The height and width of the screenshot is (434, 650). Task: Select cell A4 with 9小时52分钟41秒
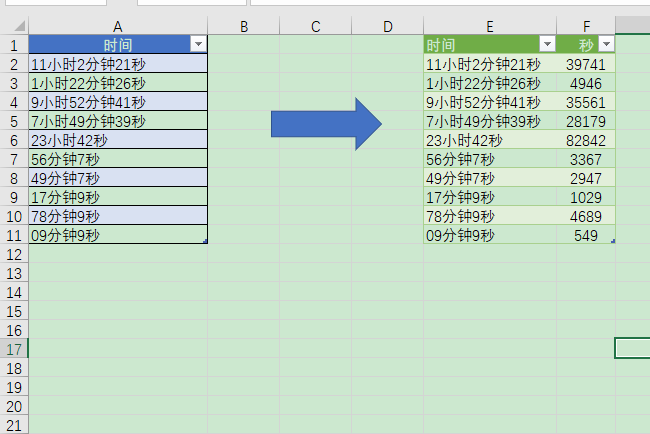118,102
